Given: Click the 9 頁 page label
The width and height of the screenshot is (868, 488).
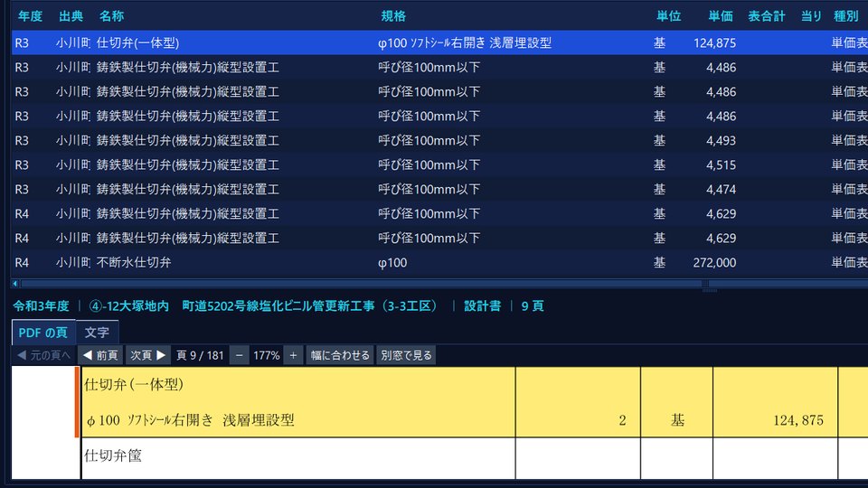Looking at the screenshot, I should [533, 306].
